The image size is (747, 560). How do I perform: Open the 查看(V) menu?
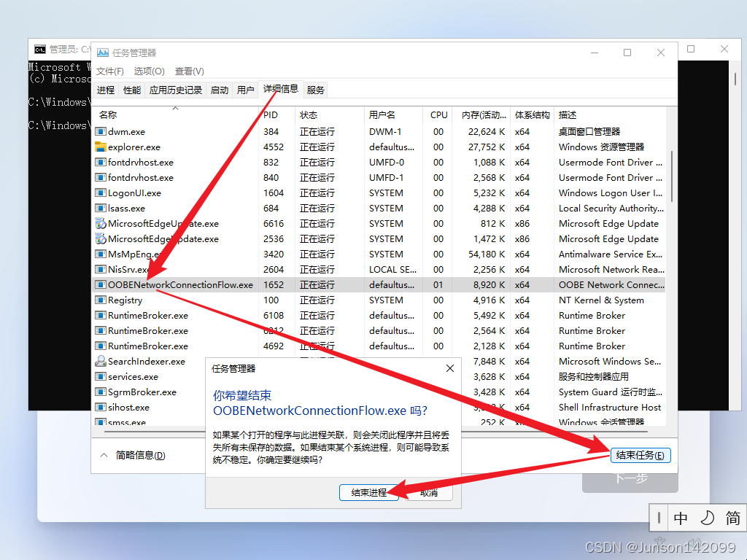click(x=188, y=71)
